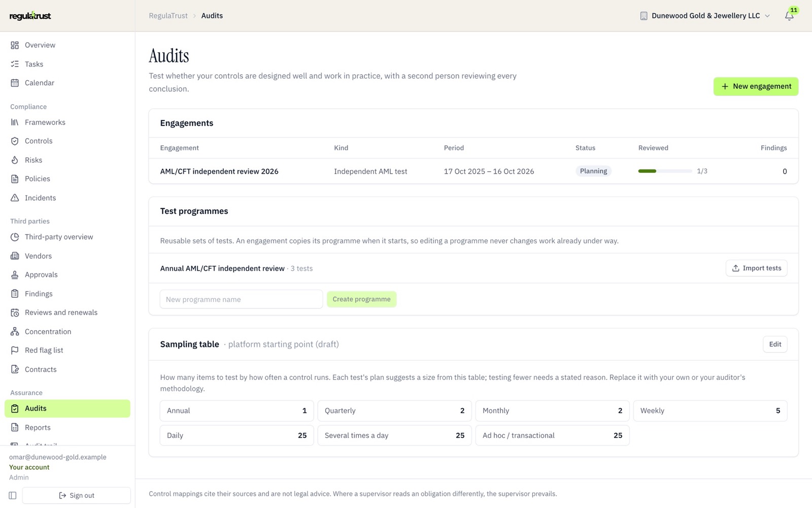Edit the Sampling table
The height and width of the screenshot is (508, 812).
775,344
